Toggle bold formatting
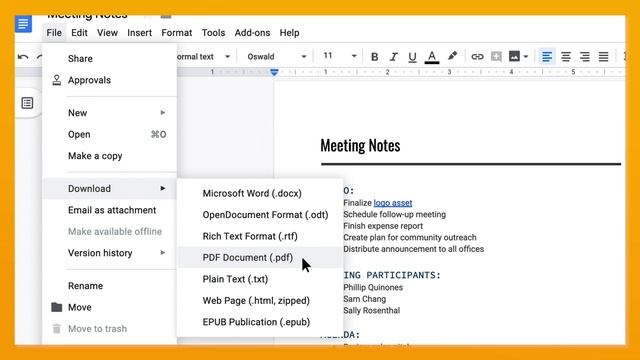640x360 pixels. 374,57
